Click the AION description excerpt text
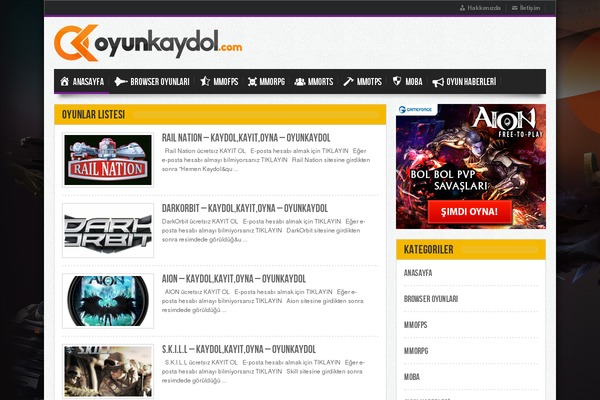The image size is (600, 400). pyautogui.click(x=263, y=301)
